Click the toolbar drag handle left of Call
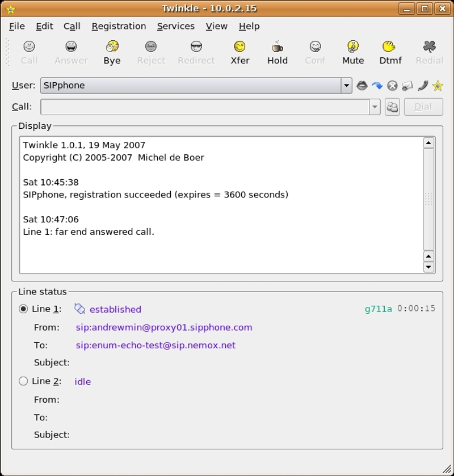454x476 pixels. (x=8, y=53)
